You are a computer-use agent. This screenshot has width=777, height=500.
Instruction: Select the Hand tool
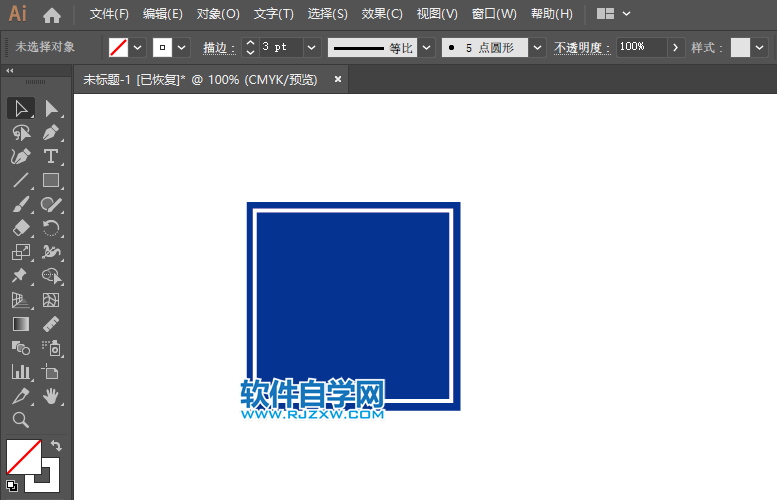point(51,396)
